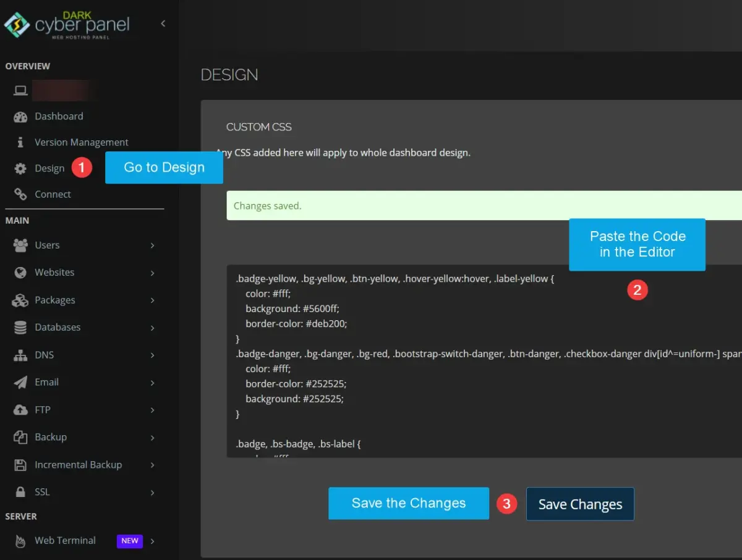742x560 pixels.
Task: Click the Web Terminal icon
Action: pos(20,540)
